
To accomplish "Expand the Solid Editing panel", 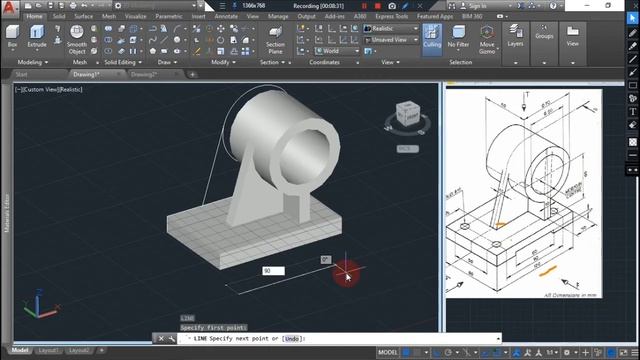I will pos(123,62).
